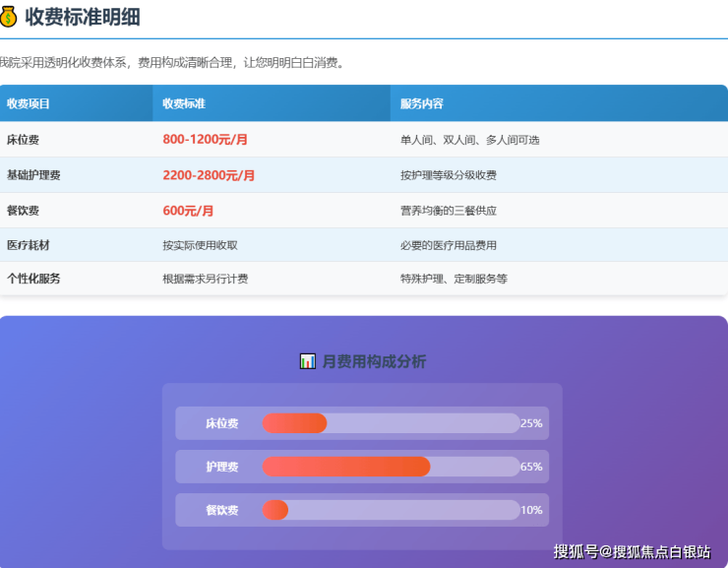Click the 餐饮费 10% progress bar
Screen dimensions: 728x568
(391, 510)
